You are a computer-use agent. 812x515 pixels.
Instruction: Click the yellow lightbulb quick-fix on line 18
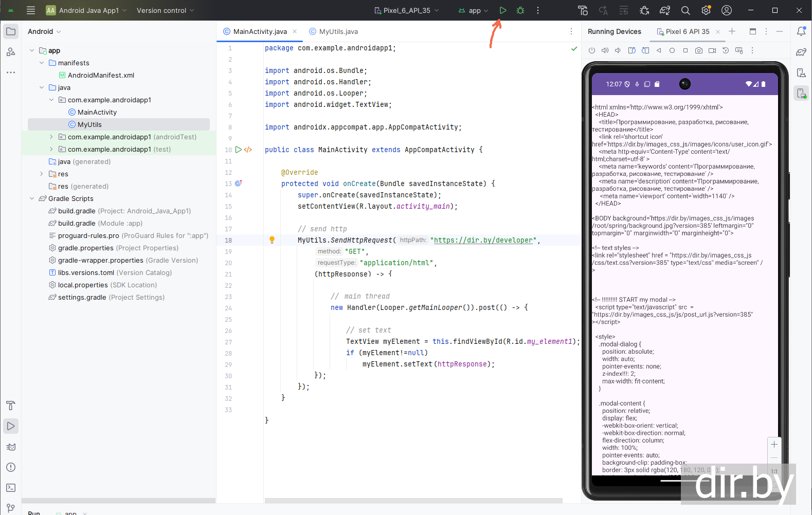pyautogui.click(x=272, y=240)
